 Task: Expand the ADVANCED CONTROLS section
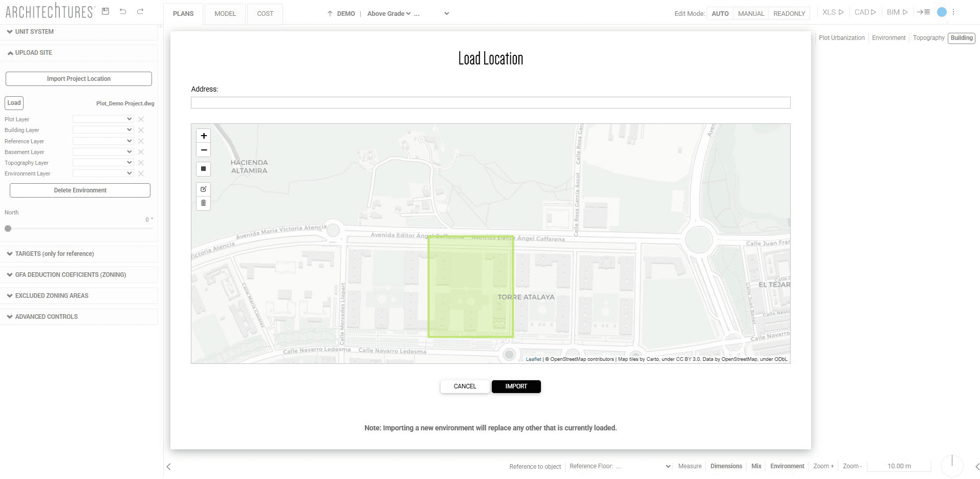[x=46, y=316]
